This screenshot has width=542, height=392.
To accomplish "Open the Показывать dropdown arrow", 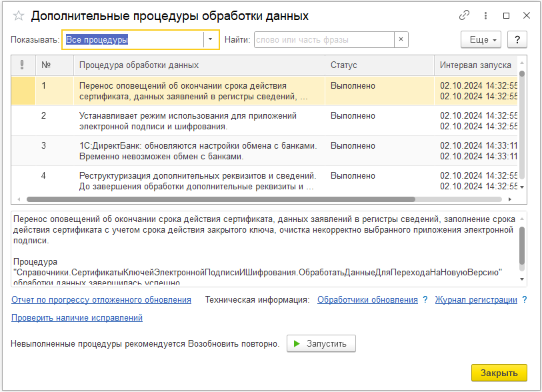I will (x=211, y=39).
